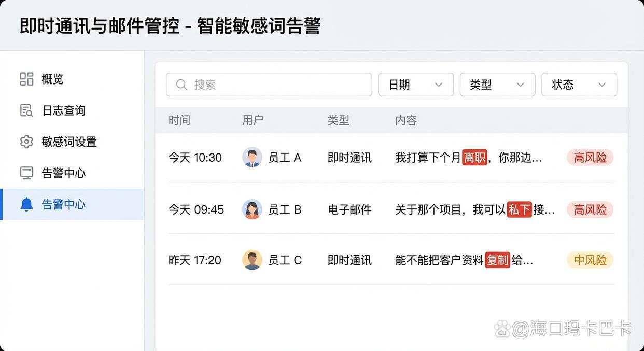Click the highlighted word 私下 in 员工 B's email
Viewport: 644px width, 351px height.
pos(519,209)
